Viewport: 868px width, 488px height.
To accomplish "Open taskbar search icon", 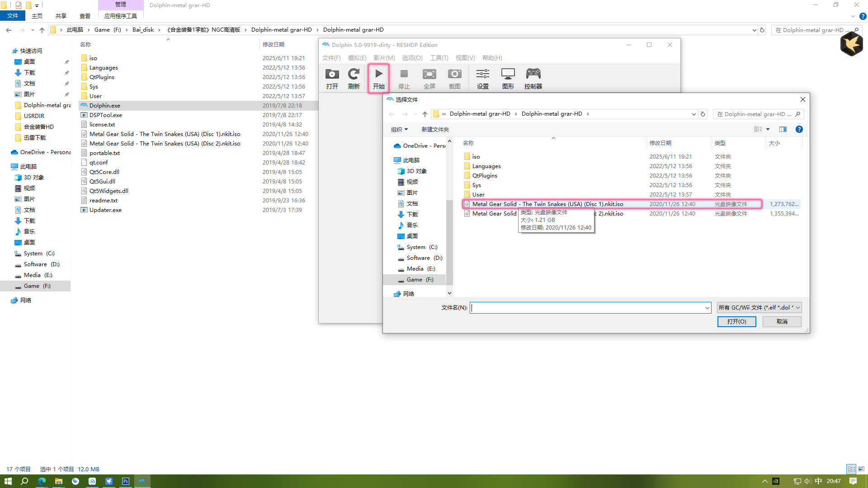I will coord(24,481).
